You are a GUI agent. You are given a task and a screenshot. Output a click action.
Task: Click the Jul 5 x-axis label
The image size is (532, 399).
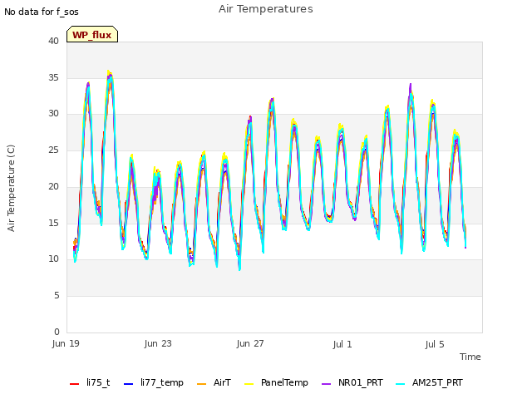pyautogui.click(x=435, y=344)
